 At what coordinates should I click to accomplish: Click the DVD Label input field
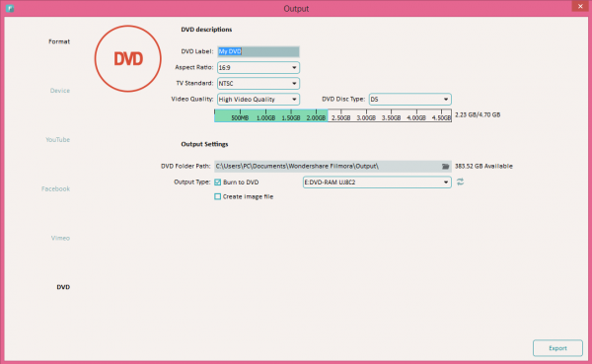click(259, 51)
